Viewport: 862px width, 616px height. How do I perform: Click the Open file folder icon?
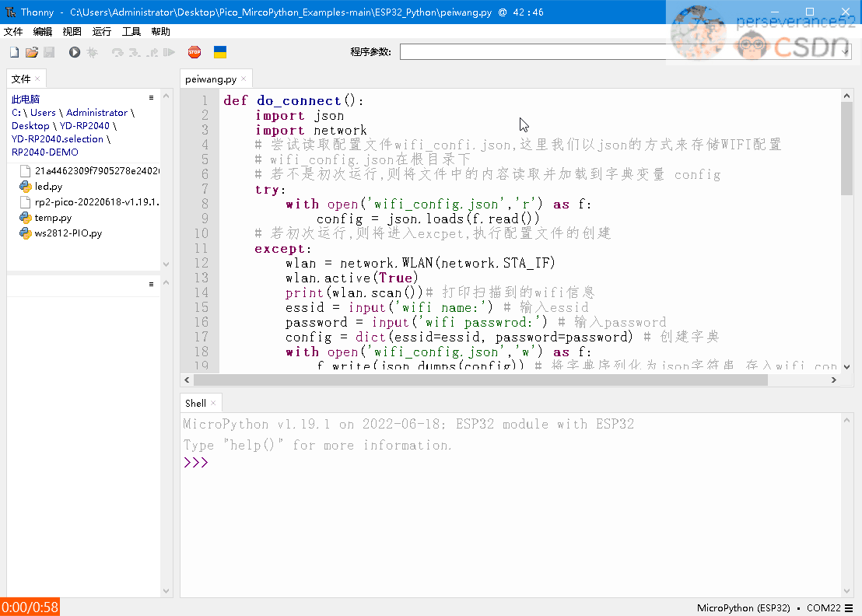tap(32, 52)
